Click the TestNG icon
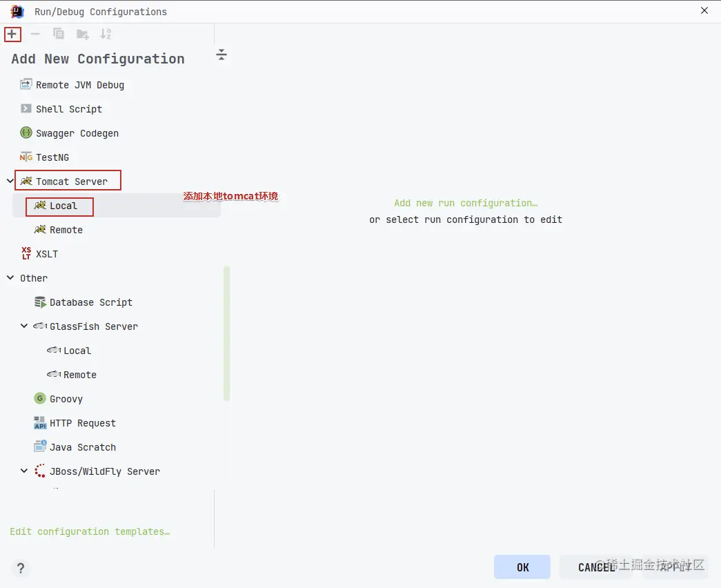The image size is (721, 588). click(26, 157)
